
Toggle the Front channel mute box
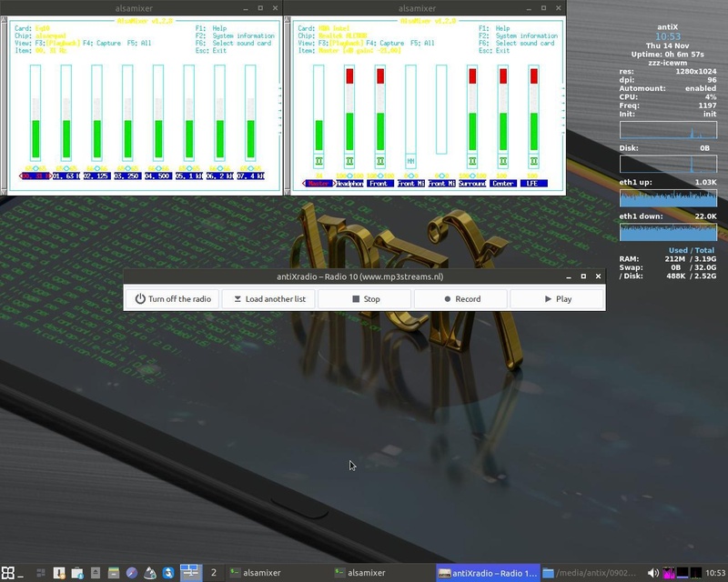tap(380, 162)
